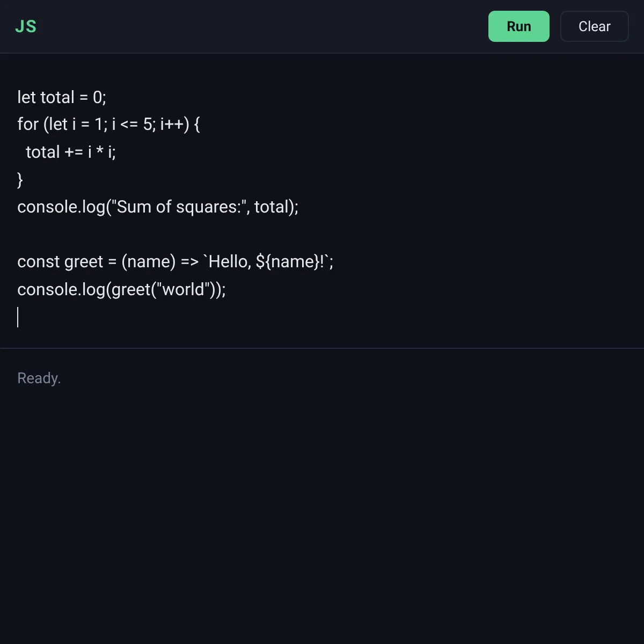644x644 pixels.
Task: Click the closing curly brace line
Action: click(20, 179)
